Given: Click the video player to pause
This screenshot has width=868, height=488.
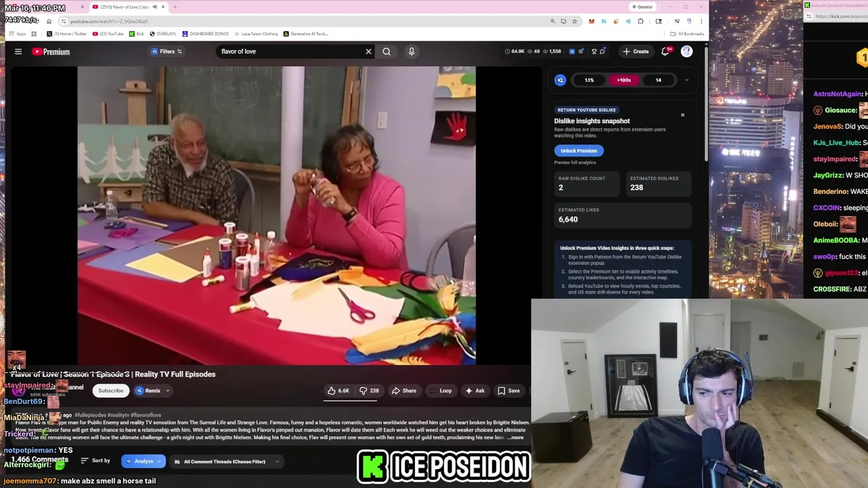Looking at the screenshot, I should coord(276,216).
